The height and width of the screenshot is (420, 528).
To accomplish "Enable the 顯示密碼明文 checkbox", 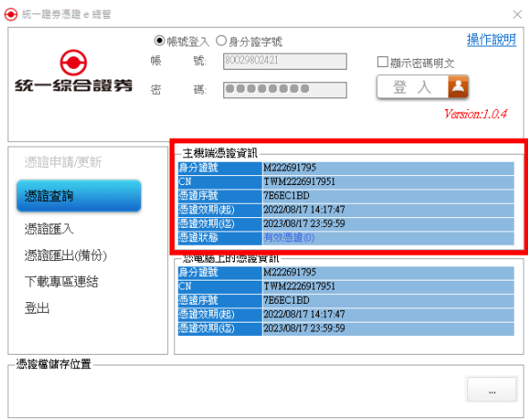I will (382, 62).
